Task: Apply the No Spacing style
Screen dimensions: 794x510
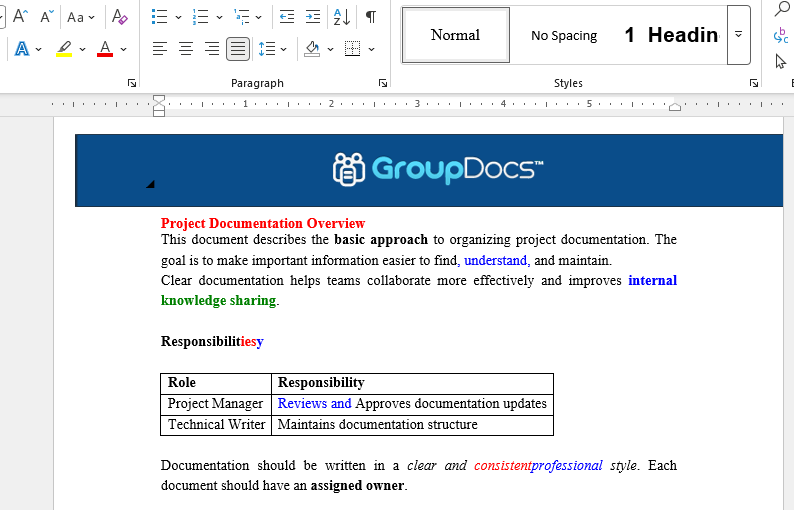Action: (x=564, y=35)
